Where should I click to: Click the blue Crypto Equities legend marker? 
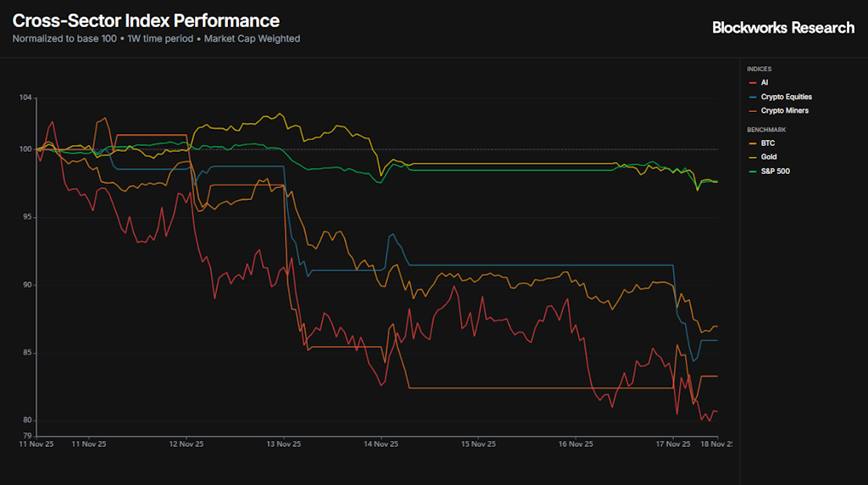pyautogui.click(x=753, y=97)
